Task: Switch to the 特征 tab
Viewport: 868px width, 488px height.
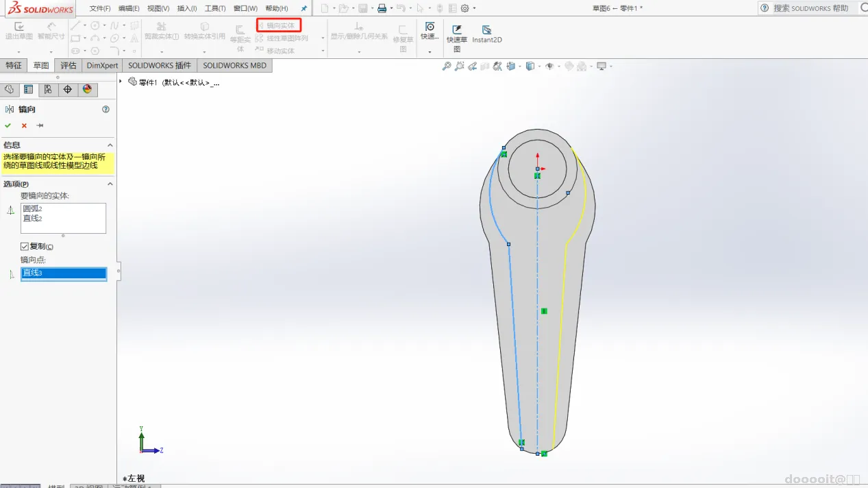Action: click(14, 66)
